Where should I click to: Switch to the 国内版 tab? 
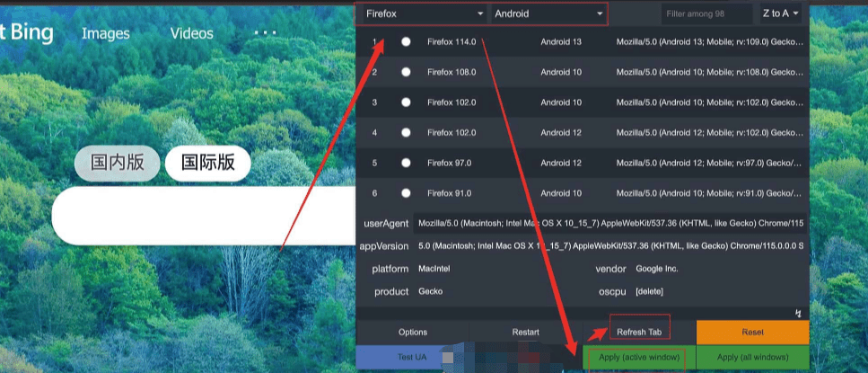coord(118,163)
